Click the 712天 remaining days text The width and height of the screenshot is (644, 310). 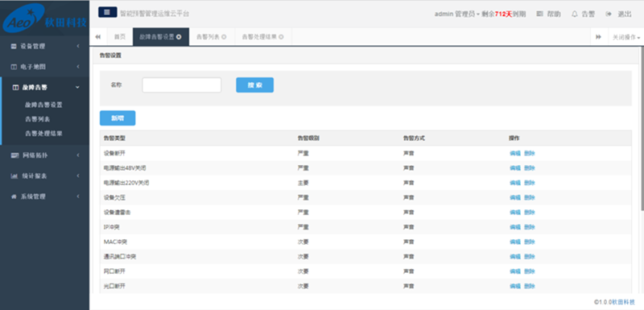(504, 14)
